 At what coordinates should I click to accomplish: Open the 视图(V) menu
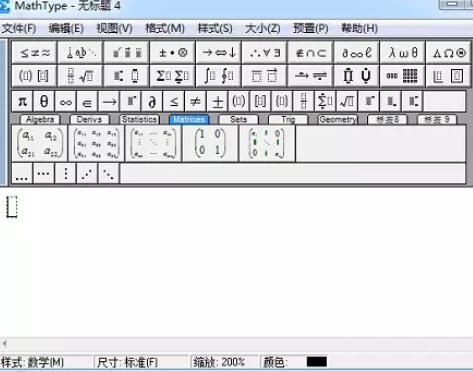[x=114, y=29]
